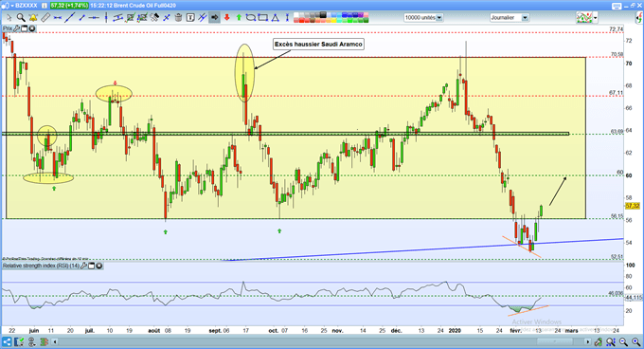
Task: Pick the short segment line tool
Action: click(x=81, y=18)
